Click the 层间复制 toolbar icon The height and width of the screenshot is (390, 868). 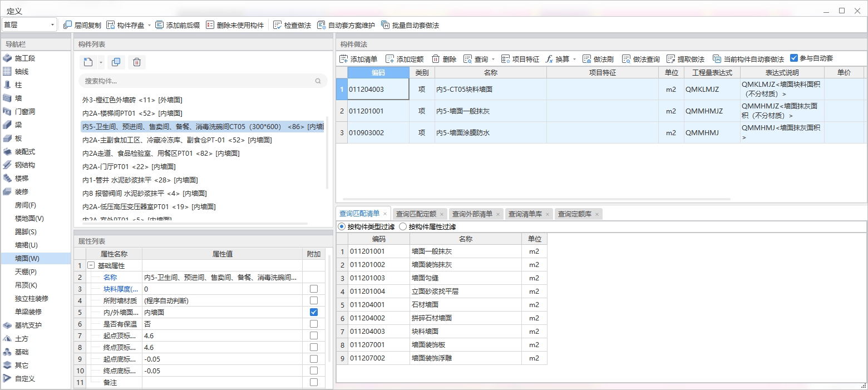(68, 25)
